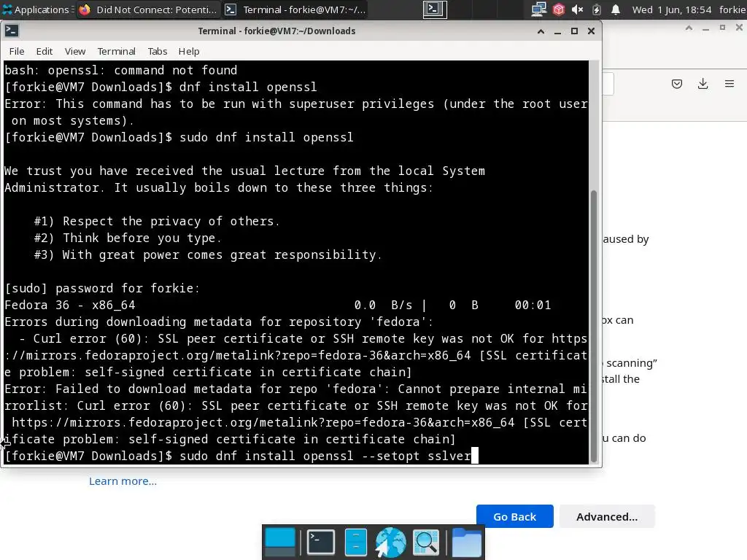This screenshot has width=747, height=560.
Task: Maximize the Firefox window behind terminal
Action: [x=722, y=28]
